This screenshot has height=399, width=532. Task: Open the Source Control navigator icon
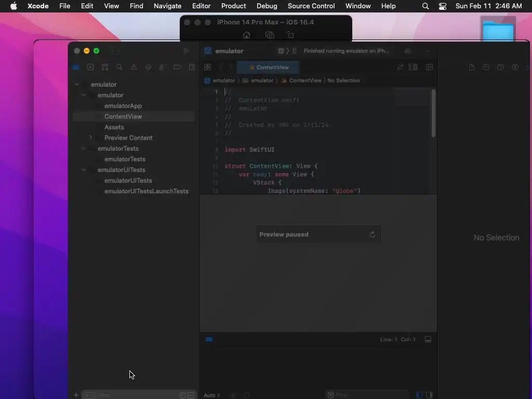click(90, 67)
